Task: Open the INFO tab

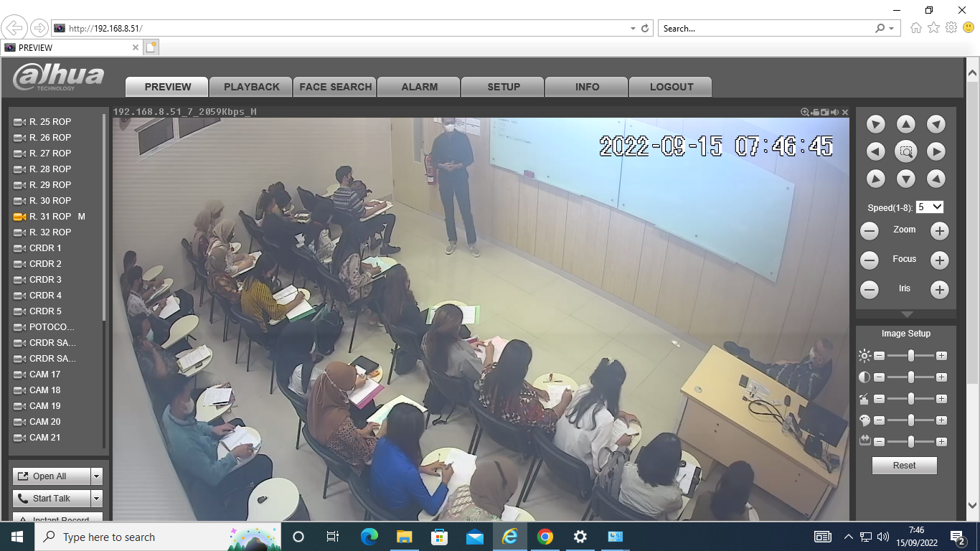Action: [x=587, y=87]
